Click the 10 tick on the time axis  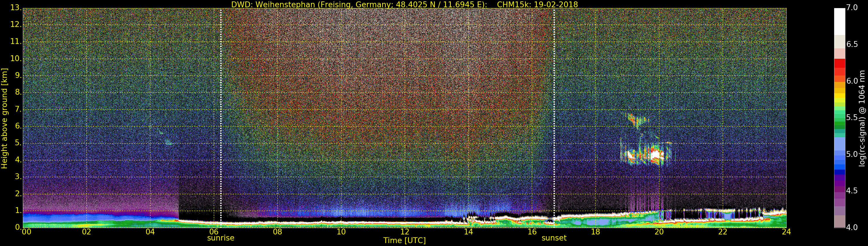point(341,232)
